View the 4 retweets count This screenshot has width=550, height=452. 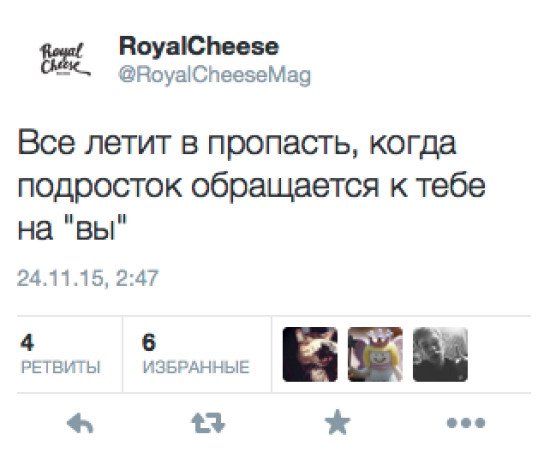[x=27, y=342]
